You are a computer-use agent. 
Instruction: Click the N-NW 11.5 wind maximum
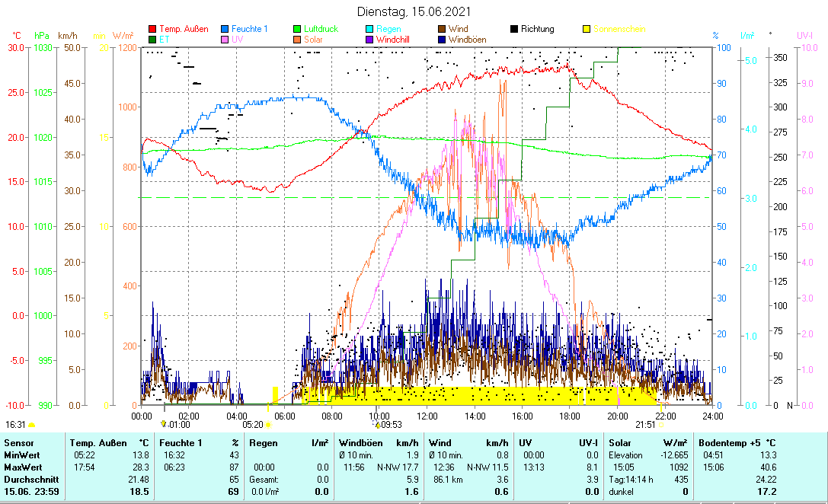pyautogui.click(x=488, y=467)
